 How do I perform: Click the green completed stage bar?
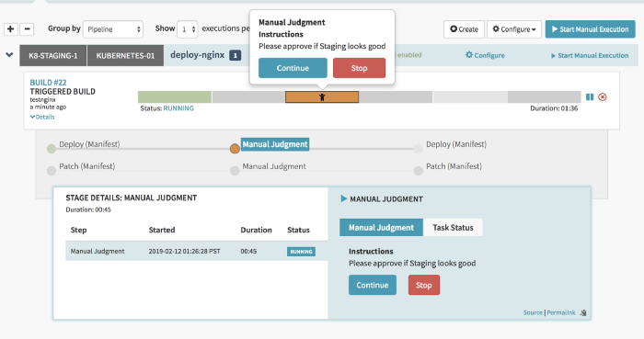(175, 97)
